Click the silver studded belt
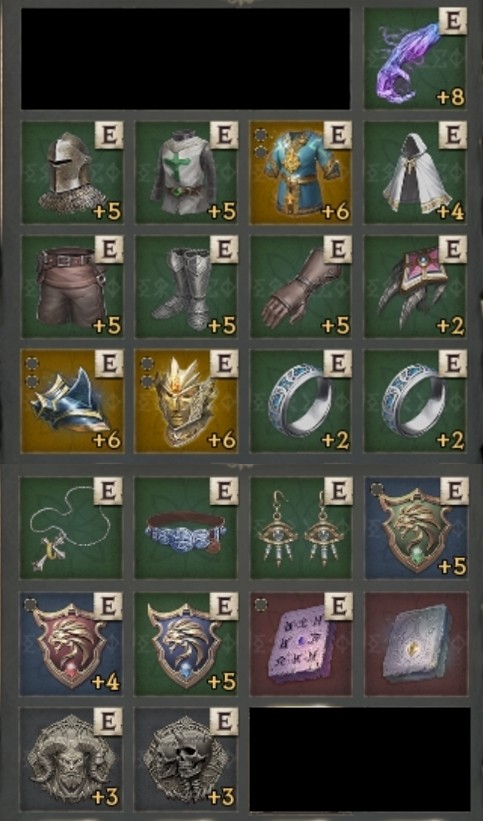The height and width of the screenshot is (821, 483). 186,528
